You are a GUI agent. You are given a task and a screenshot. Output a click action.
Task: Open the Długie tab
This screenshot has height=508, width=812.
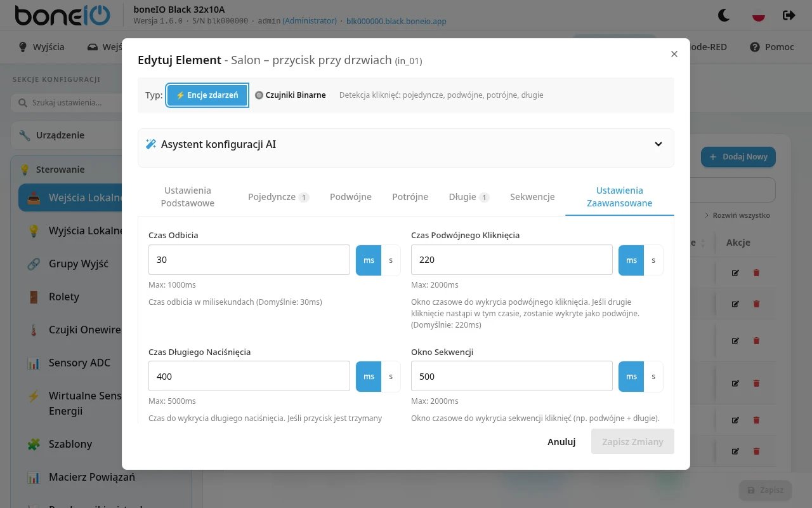click(x=469, y=197)
